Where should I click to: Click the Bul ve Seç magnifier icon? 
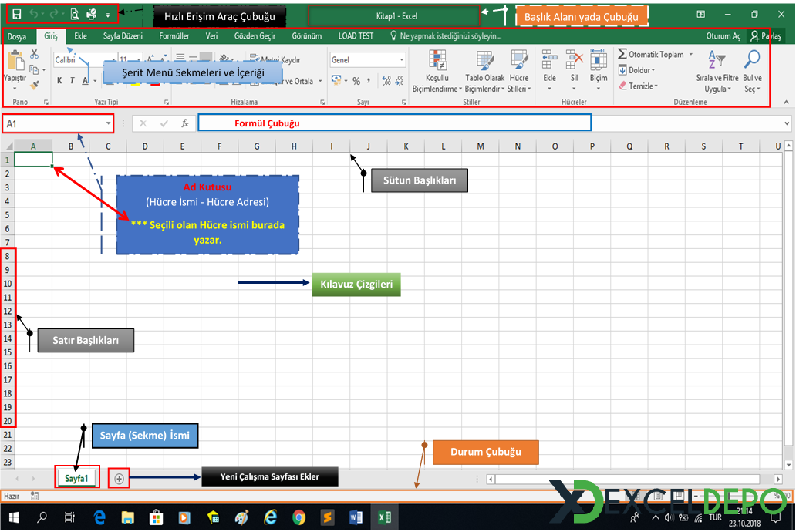(752, 59)
